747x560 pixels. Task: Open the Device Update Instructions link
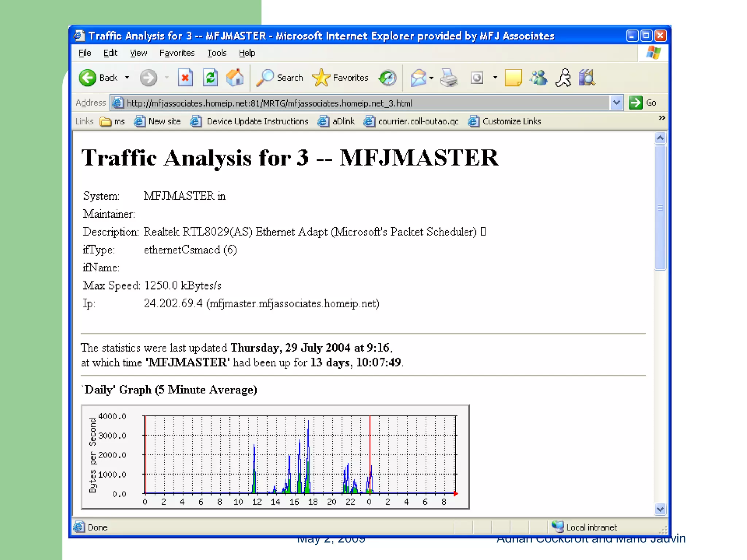(257, 121)
